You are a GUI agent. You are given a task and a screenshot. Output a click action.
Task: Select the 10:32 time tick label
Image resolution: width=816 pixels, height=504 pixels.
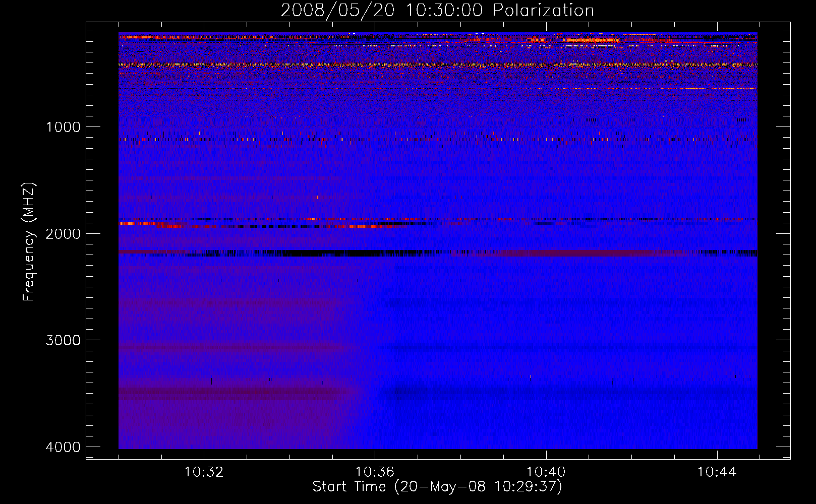click(204, 472)
